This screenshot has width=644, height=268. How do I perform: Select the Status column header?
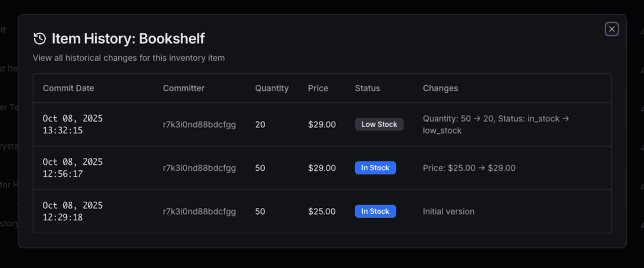tap(367, 88)
